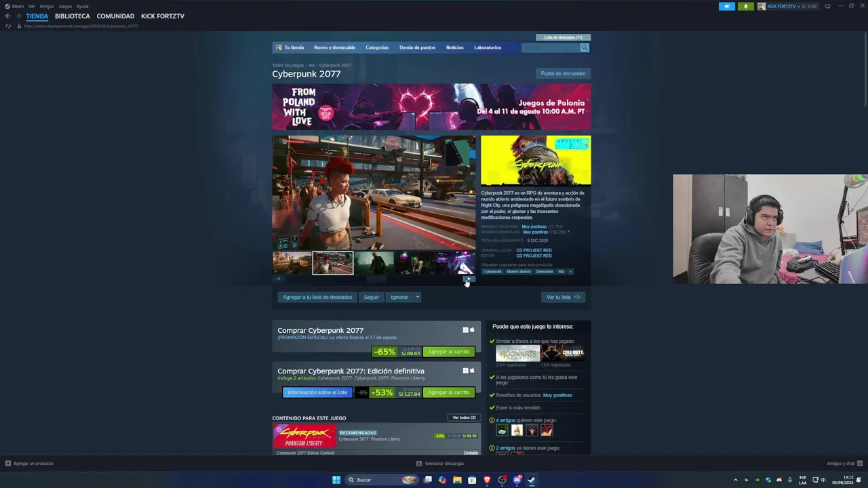Open Punto de encuentro
This screenshot has height=488, width=868.
563,73
